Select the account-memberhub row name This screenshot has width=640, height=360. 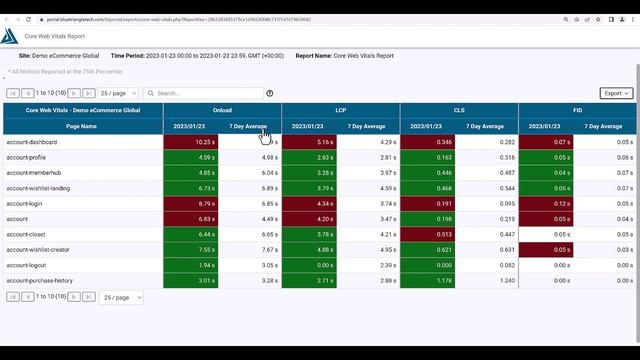[x=34, y=173]
